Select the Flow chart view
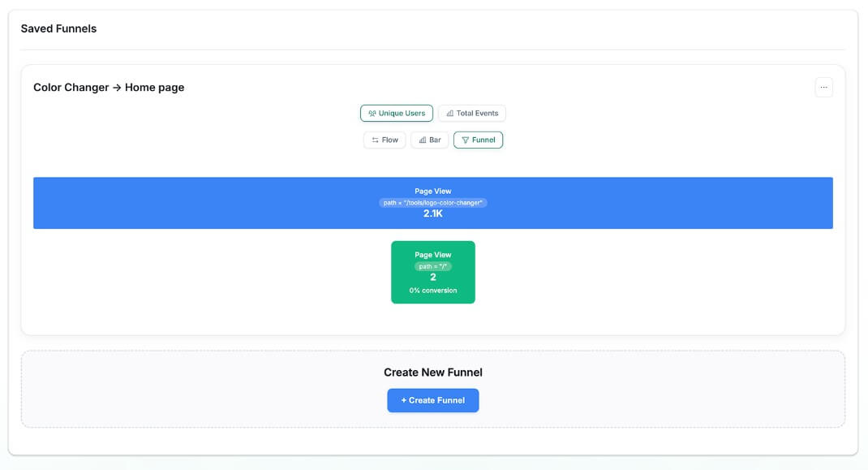This screenshot has width=868, height=470. (x=385, y=140)
